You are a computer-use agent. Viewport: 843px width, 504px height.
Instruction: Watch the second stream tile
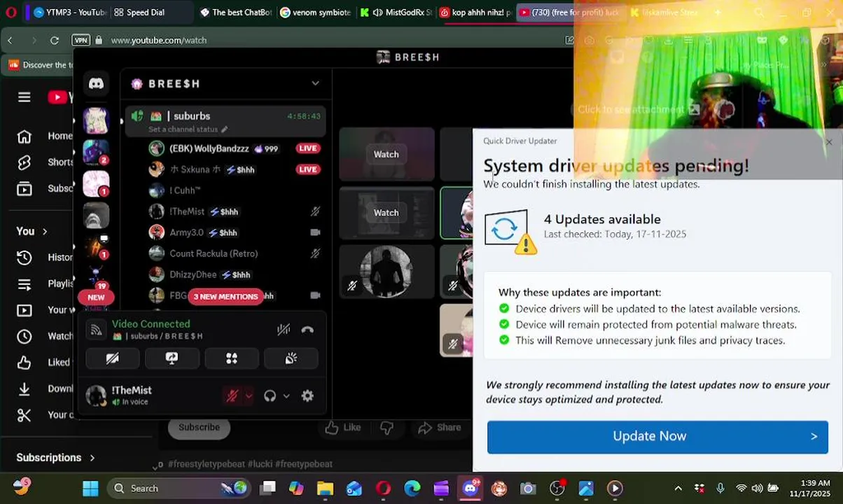[386, 213]
